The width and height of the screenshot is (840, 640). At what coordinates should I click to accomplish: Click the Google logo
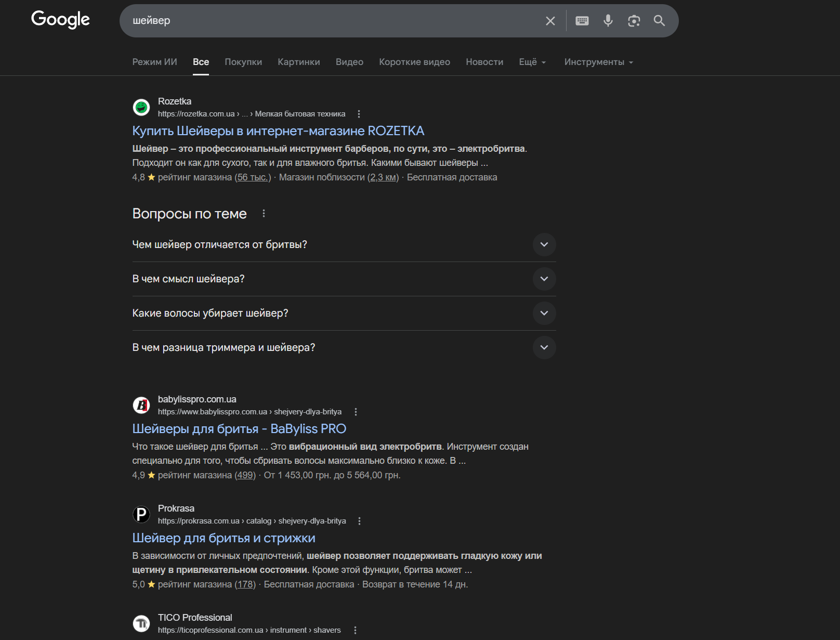click(x=60, y=20)
